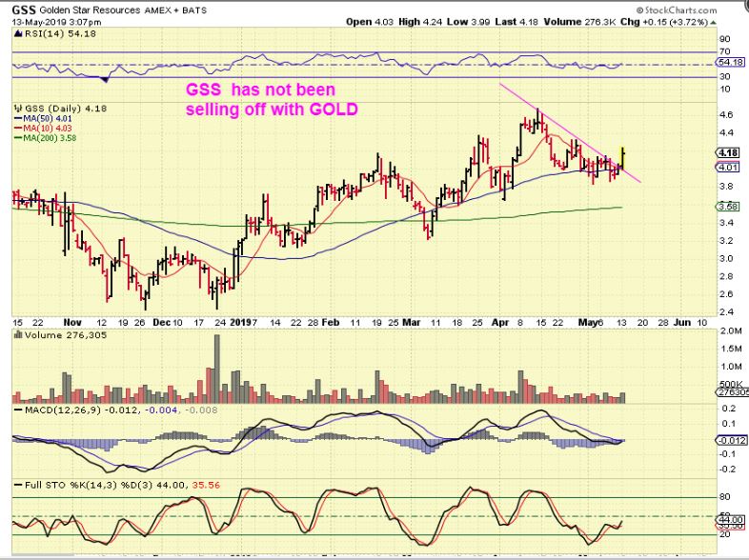Click the 70 RSI axis label

pos(724,51)
